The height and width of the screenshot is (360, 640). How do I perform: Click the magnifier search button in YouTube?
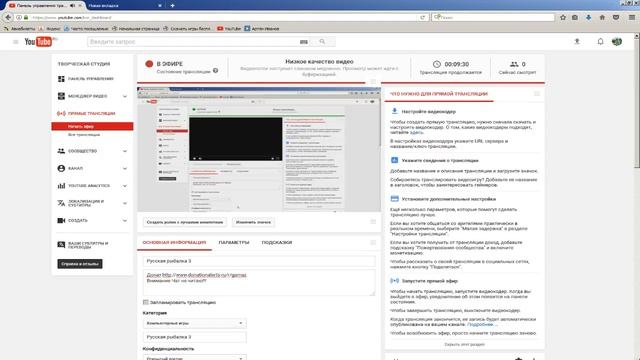322,42
